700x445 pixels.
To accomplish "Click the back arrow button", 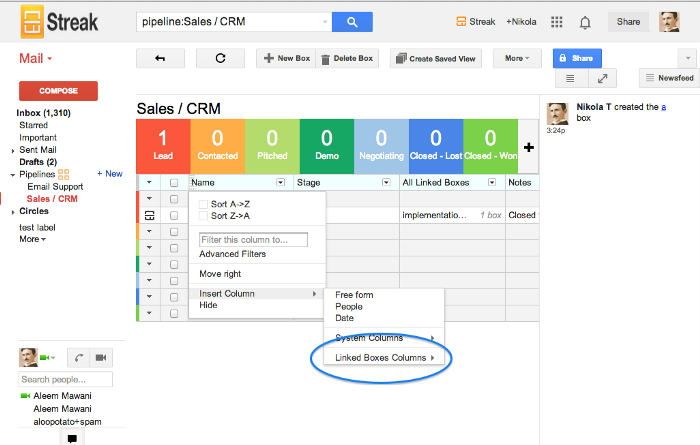I will click(160, 58).
